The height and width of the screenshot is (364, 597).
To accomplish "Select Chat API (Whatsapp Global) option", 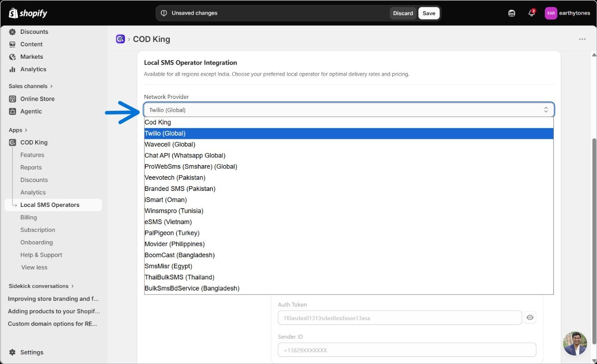I will coord(349,156).
